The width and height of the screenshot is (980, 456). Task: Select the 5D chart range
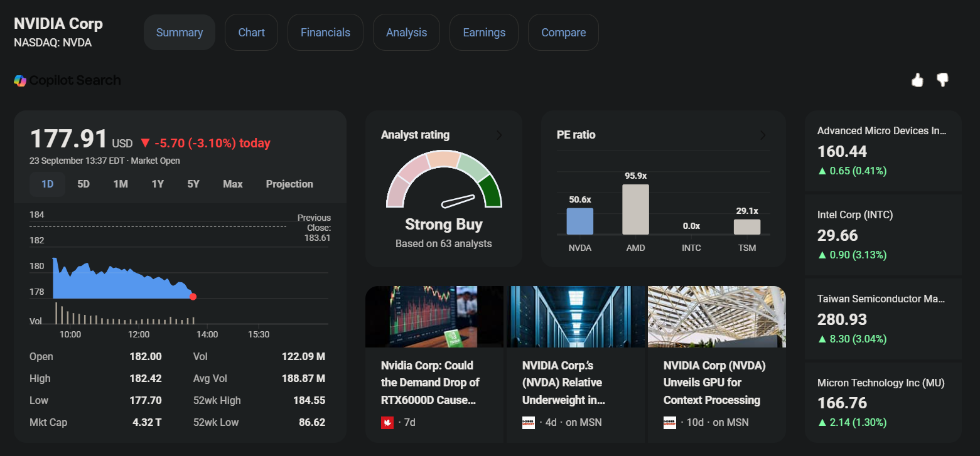[83, 184]
